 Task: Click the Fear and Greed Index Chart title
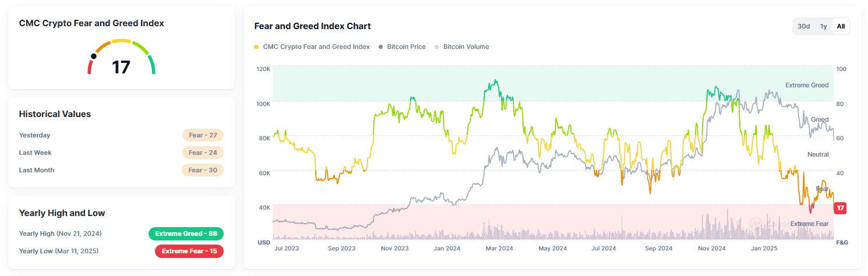[x=312, y=26]
